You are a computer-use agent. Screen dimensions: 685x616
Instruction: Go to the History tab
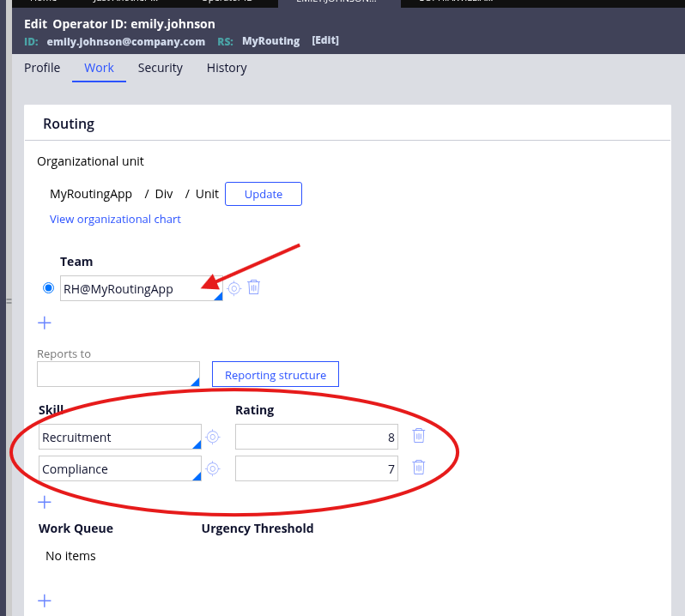pyautogui.click(x=227, y=68)
